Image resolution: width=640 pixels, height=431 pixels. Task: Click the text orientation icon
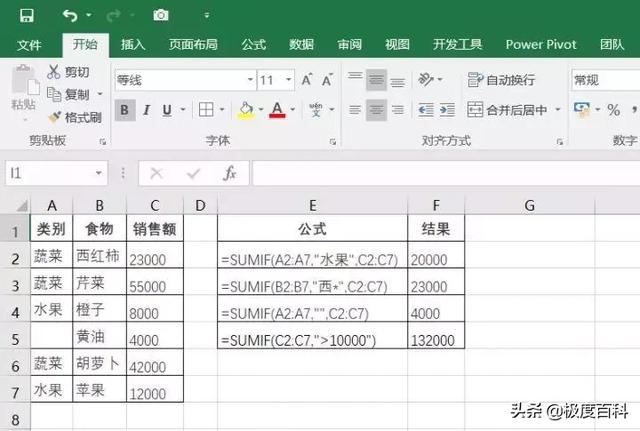(x=426, y=80)
